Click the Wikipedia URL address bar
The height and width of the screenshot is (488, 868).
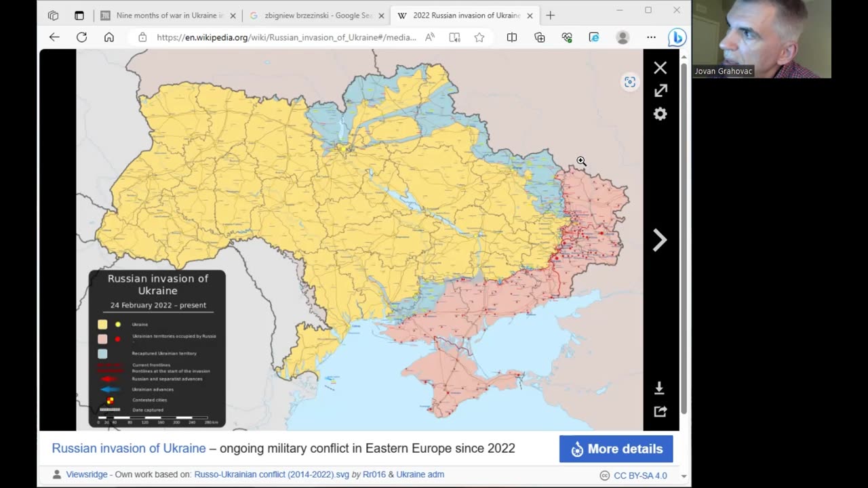coord(286,37)
